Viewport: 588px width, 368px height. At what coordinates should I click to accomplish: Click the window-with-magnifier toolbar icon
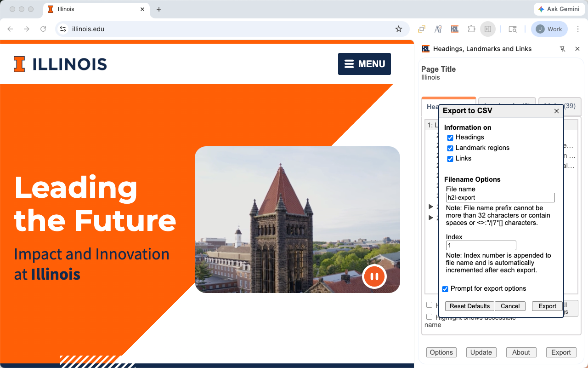click(x=513, y=29)
